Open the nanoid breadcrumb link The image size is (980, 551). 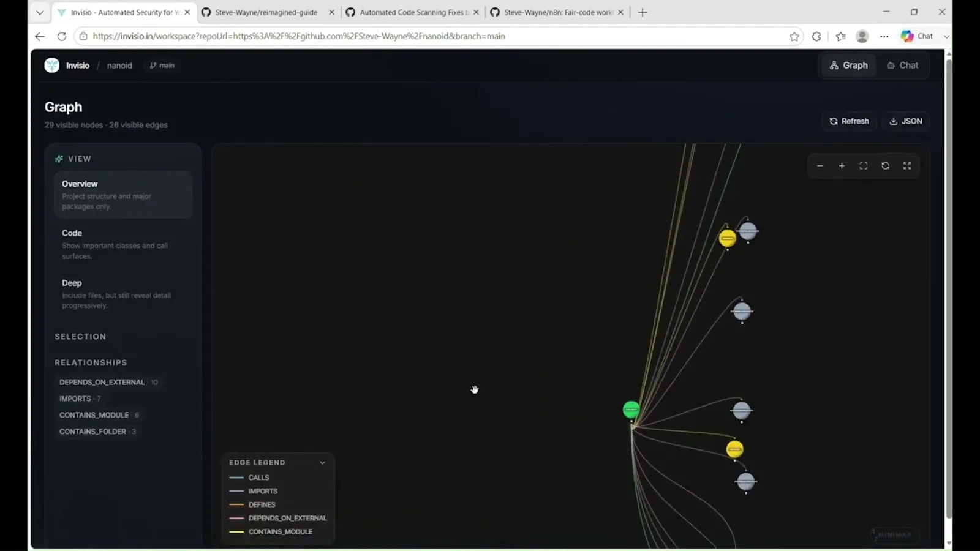point(119,66)
